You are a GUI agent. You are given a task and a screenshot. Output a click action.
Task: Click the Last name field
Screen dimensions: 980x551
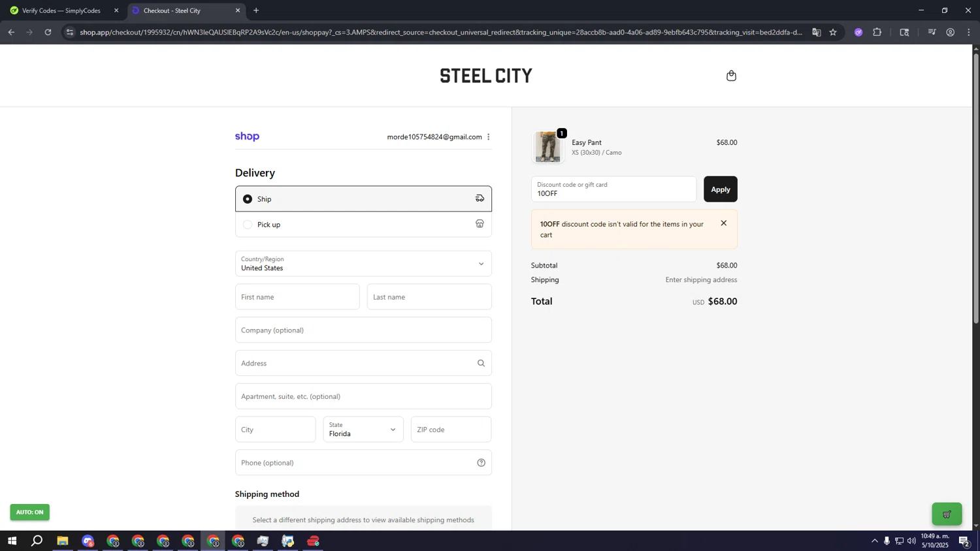click(429, 297)
